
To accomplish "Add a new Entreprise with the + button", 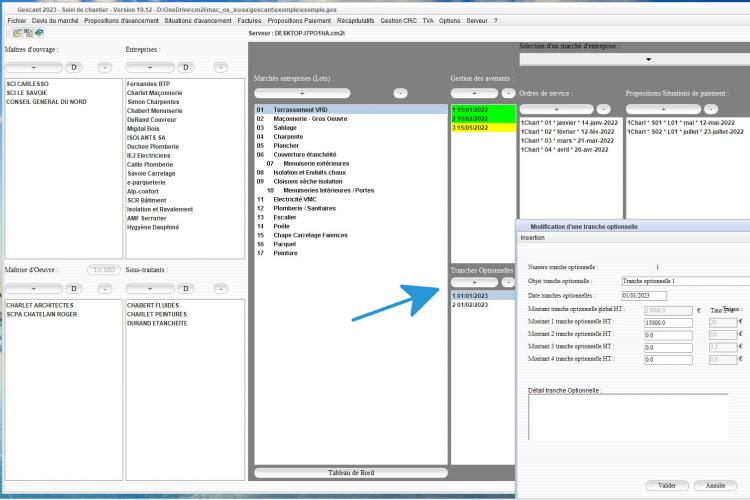I will pos(150,67).
